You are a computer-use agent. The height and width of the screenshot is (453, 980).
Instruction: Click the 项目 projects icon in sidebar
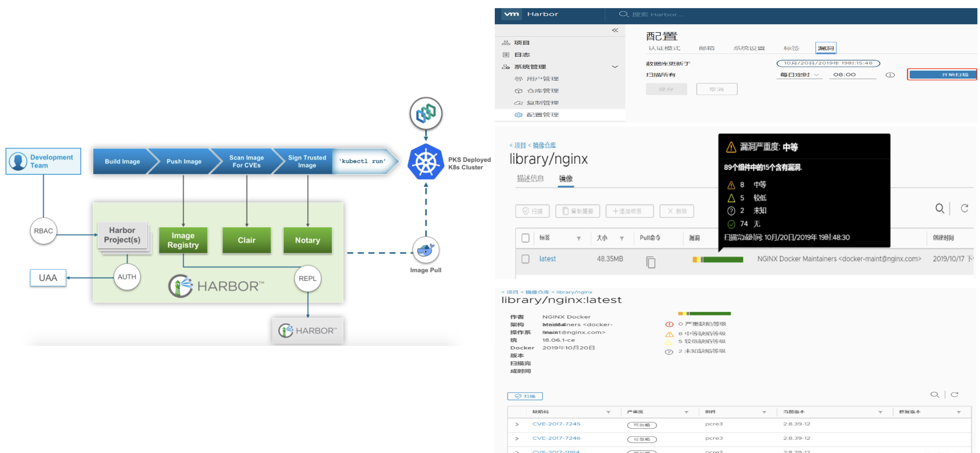coord(506,43)
